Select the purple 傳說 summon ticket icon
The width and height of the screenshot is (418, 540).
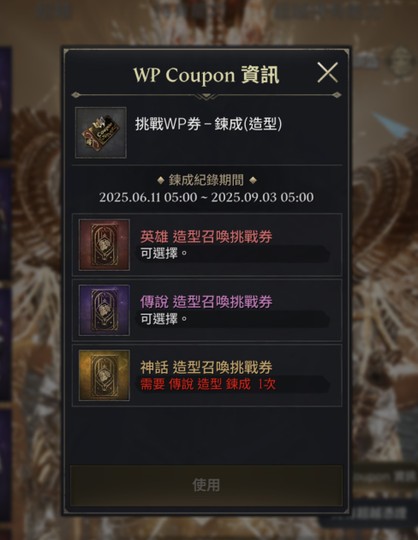click(104, 310)
